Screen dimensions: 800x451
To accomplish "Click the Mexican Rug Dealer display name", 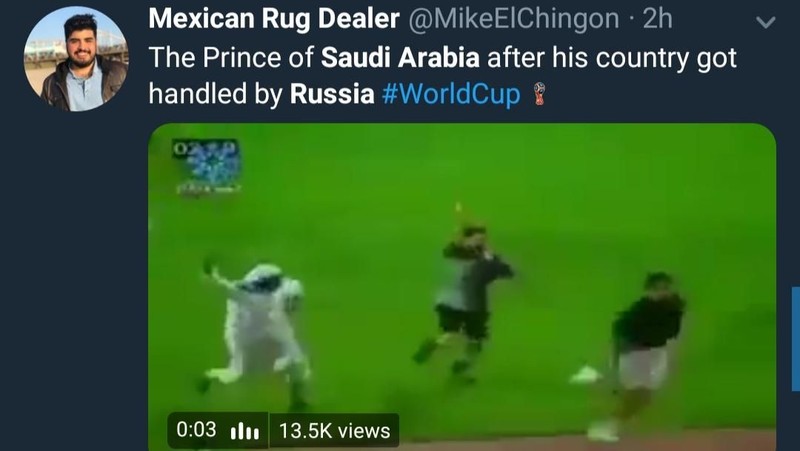I will [x=274, y=19].
